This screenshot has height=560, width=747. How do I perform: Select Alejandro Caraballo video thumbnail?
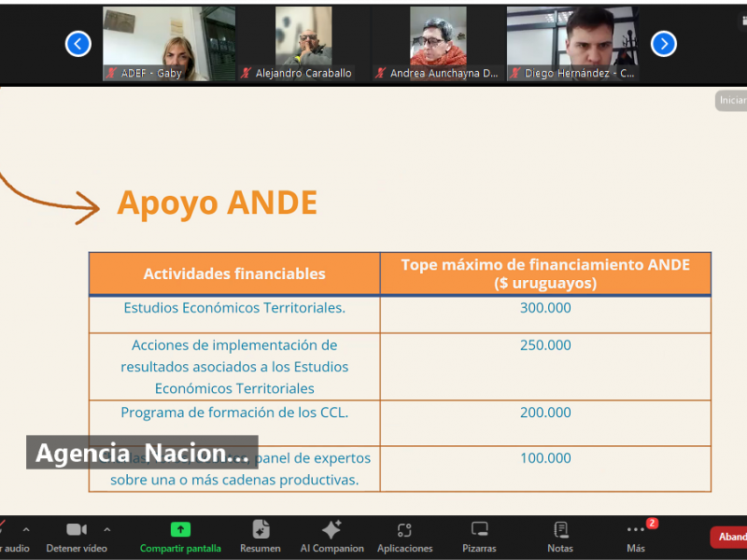pyautogui.click(x=303, y=44)
